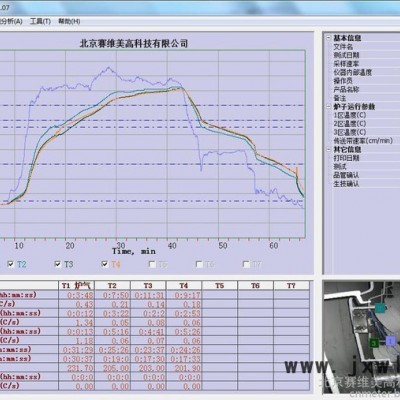
Task: Collapse the 基本信息 section
Action: tap(328, 38)
